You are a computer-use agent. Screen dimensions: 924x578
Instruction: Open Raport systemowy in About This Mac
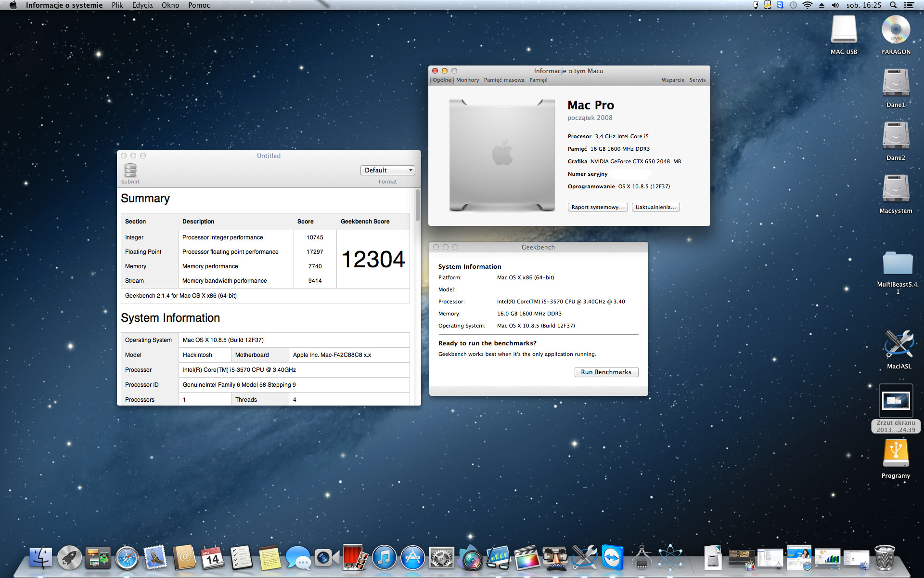pos(598,207)
